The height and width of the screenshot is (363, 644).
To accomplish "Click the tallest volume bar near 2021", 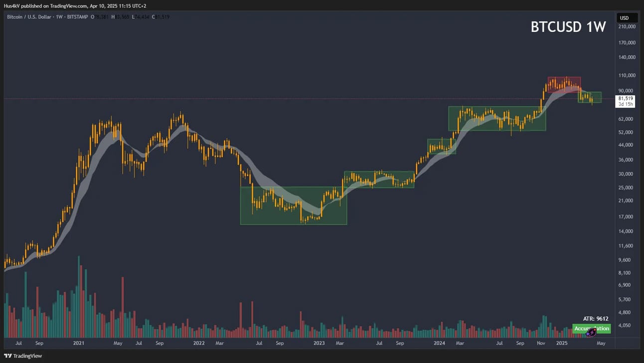I will click(79, 297).
